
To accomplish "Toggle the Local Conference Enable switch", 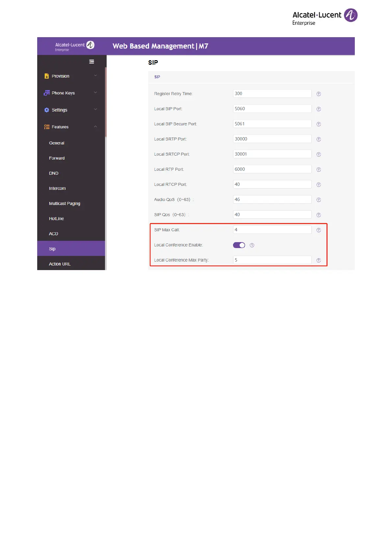I will click(x=239, y=245).
